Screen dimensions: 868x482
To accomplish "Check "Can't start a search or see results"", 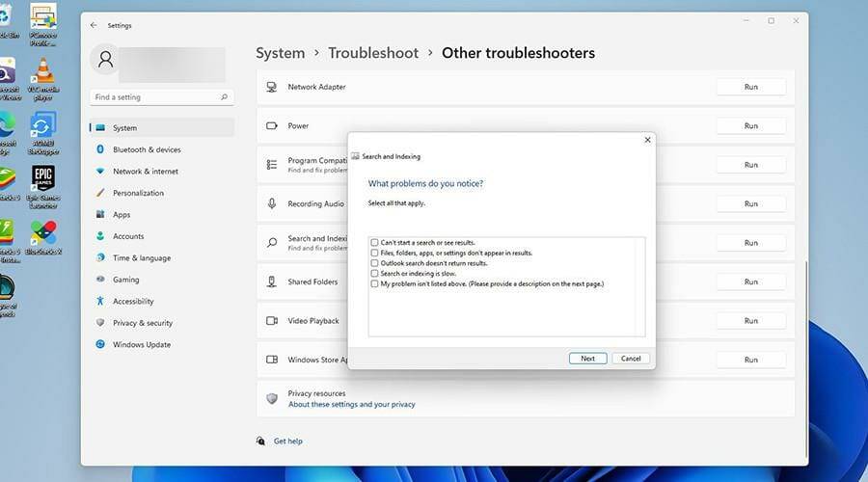I will pyautogui.click(x=375, y=242).
